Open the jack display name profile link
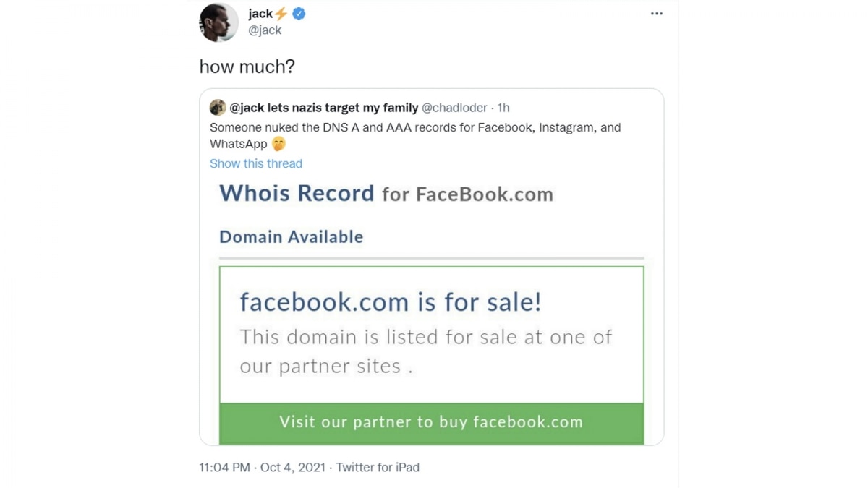The height and width of the screenshot is (488, 868). (260, 14)
